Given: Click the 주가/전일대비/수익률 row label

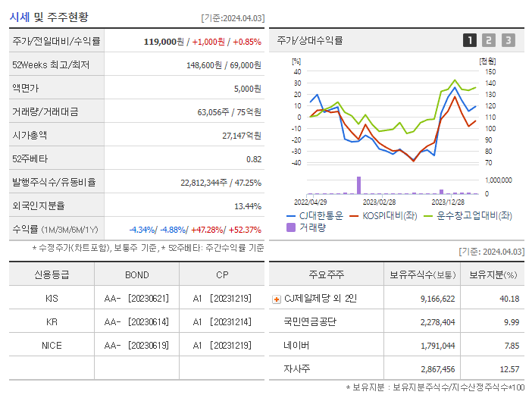Looking at the screenshot, I should (x=56, y=41).
